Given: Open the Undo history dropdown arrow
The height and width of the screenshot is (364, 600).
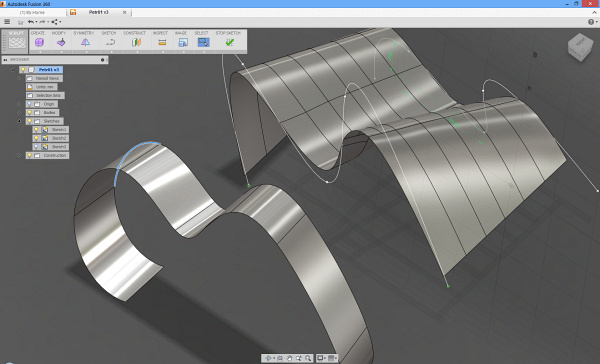Looking at the screenshot, I should [x=36, y=22].
